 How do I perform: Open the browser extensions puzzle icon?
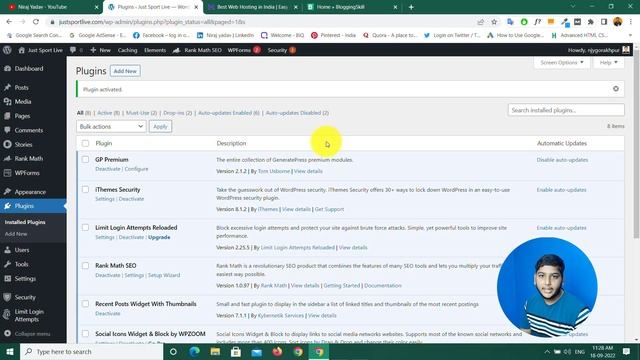(x=590, y=22)
